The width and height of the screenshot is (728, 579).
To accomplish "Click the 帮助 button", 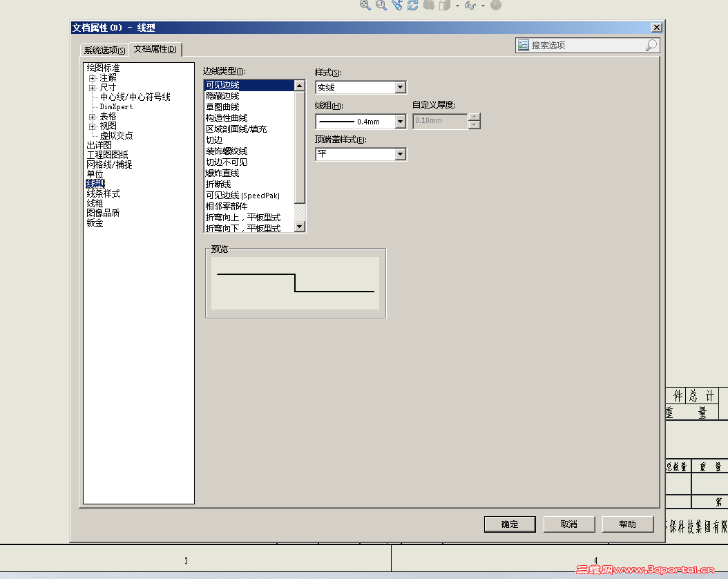I will [628, 524].
